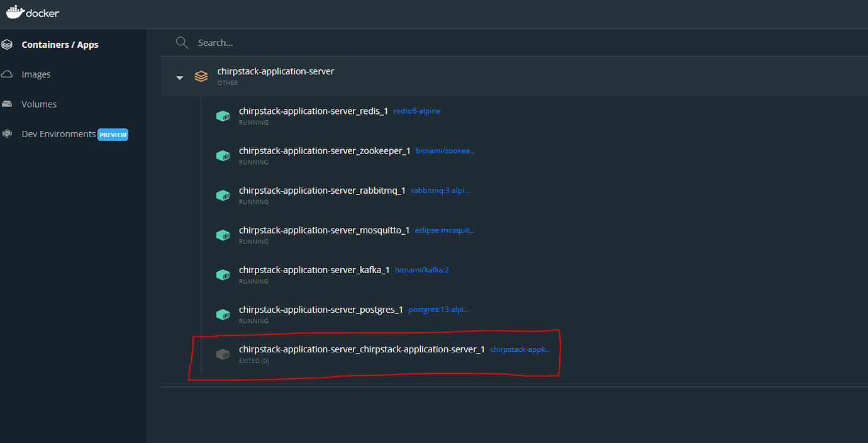
Task: Open the bitnami/kafka:2 image link
Action: (x=422, y=270)
